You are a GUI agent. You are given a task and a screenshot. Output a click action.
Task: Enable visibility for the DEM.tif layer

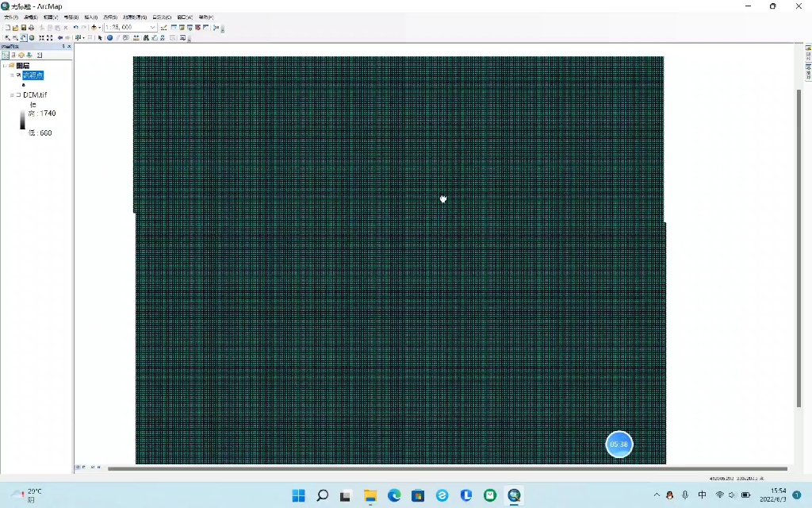click(x=17, y=94)
